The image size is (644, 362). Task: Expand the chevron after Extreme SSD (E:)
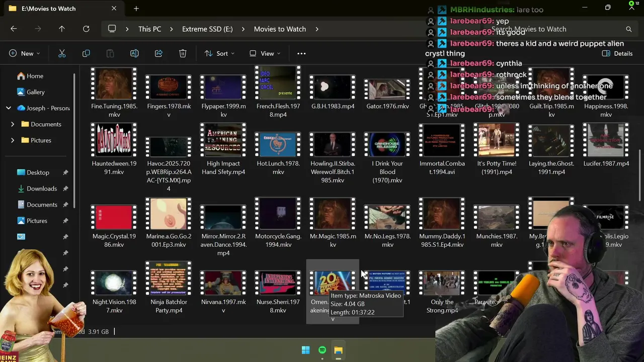pos(243,29)
